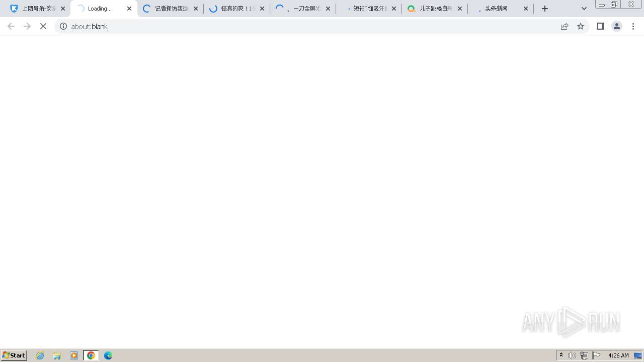Open Action Center flag icon

pyautogui.click(x=596, y=355)
